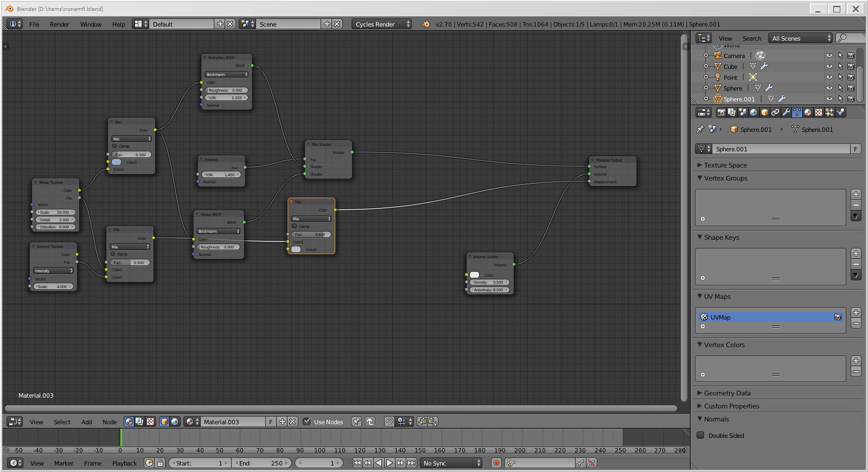The image size is (868, 472).
Task: Enable the Double Sided checkbox
Action: click(x=700, y=435)
